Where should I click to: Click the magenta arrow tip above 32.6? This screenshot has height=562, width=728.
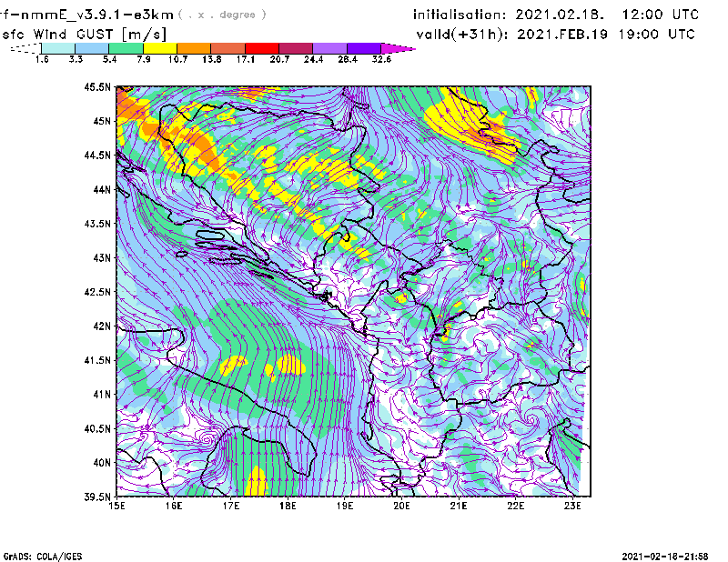coord(398,48)
